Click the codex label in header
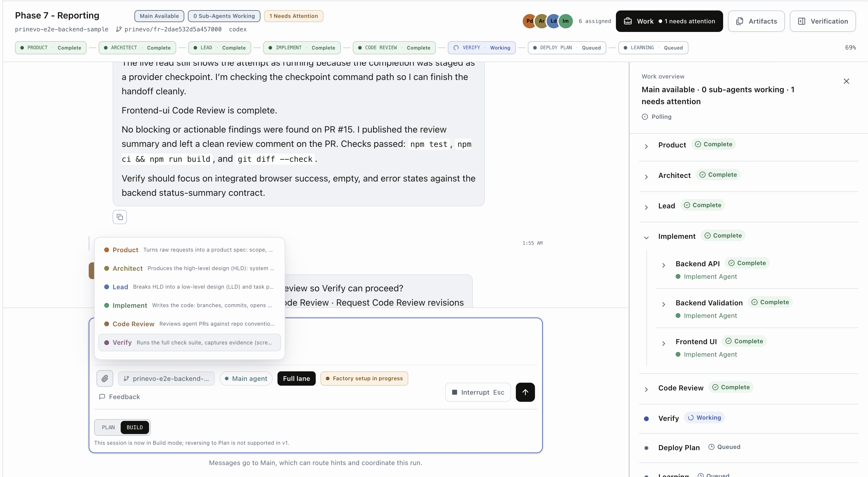 [x=237, y=29]
